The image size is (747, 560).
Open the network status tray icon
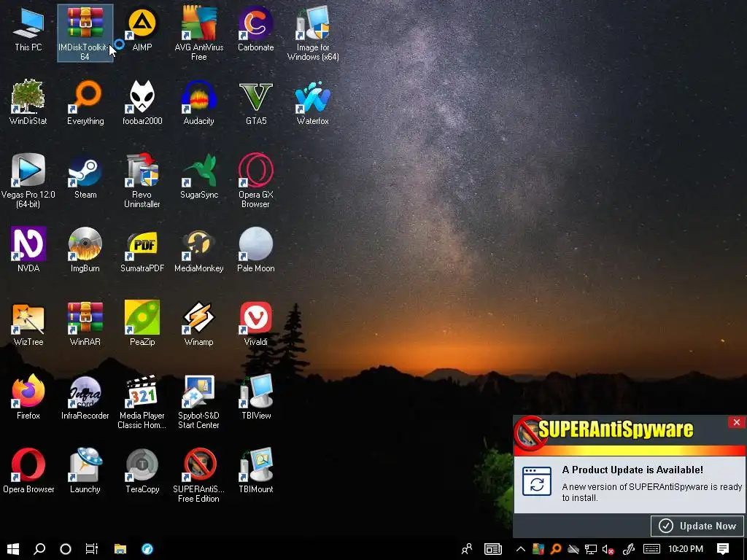(x=591, y=550)
